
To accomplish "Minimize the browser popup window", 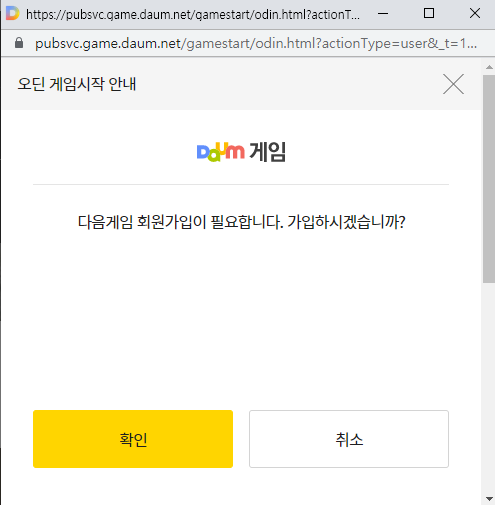I will point(383,14).
